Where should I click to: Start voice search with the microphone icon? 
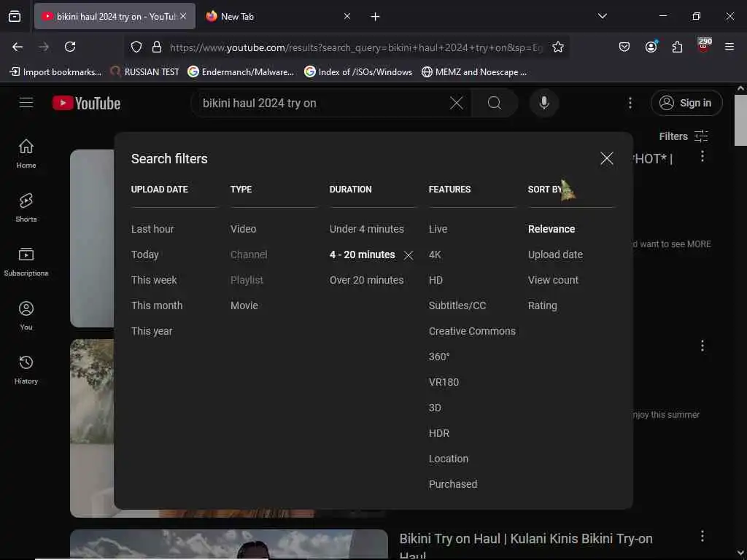click(x=544, y=103)
